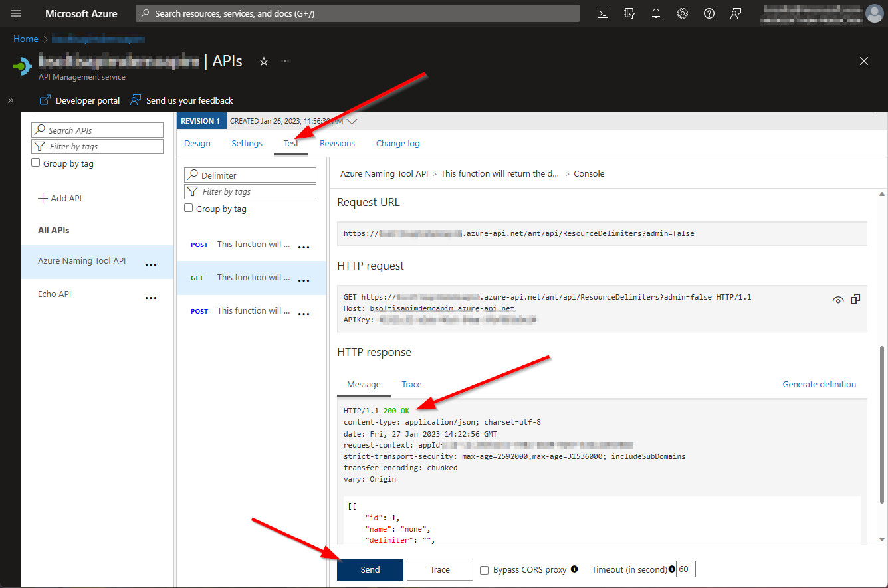The image size is (888, 588).
Task: Check Group by tag under Search APIs
Action: point(35,163)
